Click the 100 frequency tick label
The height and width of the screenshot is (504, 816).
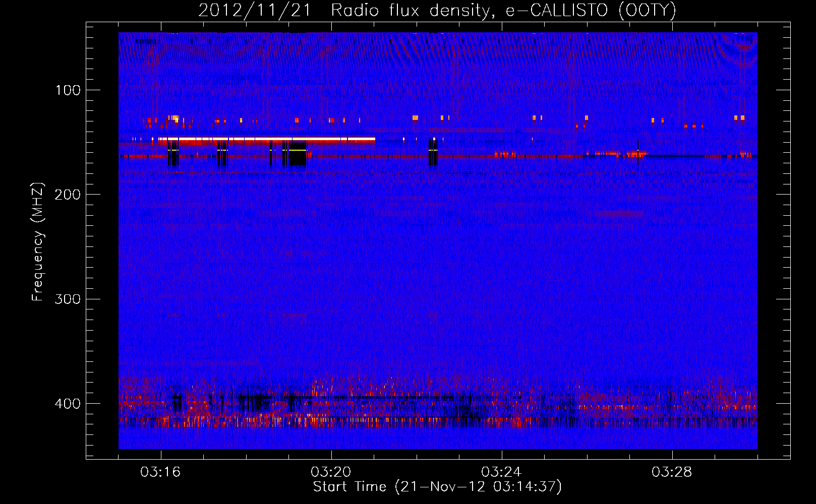[68, 90]
